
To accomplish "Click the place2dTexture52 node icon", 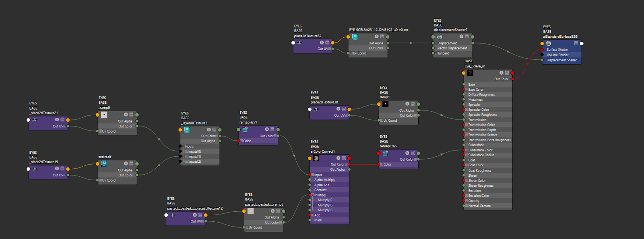I will tap(299, 43).
